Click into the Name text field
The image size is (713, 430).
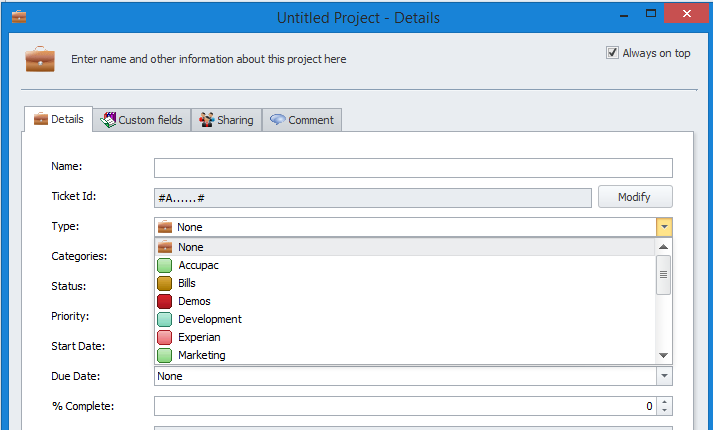413,168
